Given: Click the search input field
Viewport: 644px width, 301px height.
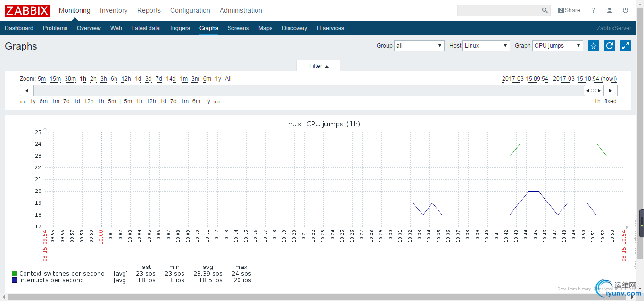Looking at the screenshot, I should (499, 10).
